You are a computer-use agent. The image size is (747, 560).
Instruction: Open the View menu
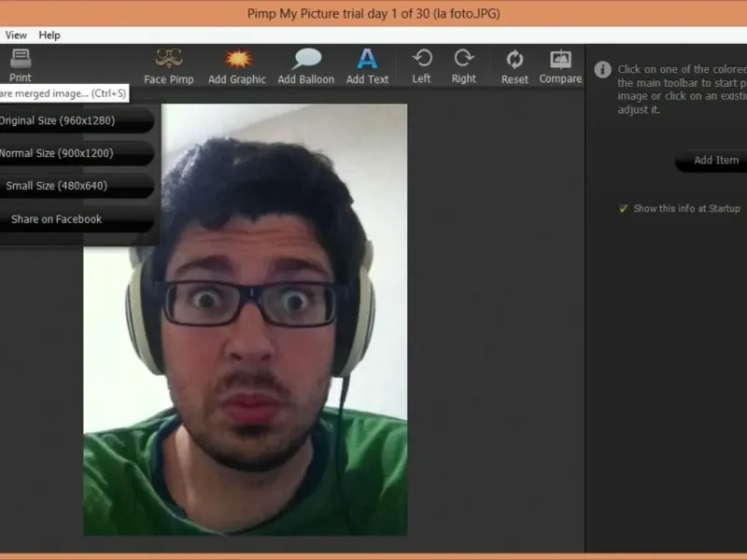pos(16,35)
